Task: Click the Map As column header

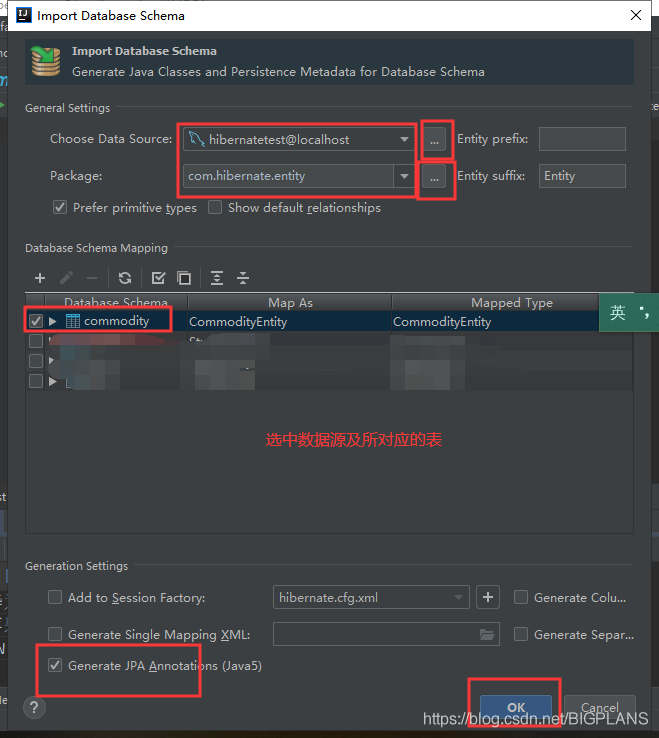Action: 290,303
